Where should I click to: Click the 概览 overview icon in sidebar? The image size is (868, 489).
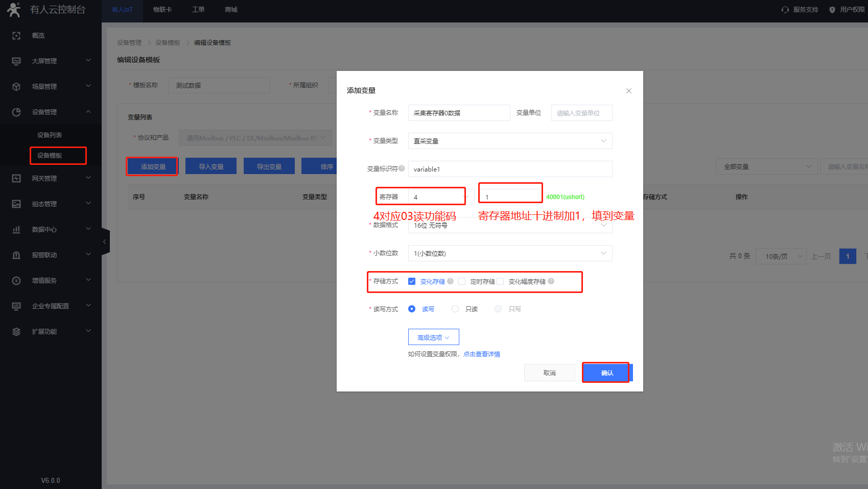pos(16,36)
